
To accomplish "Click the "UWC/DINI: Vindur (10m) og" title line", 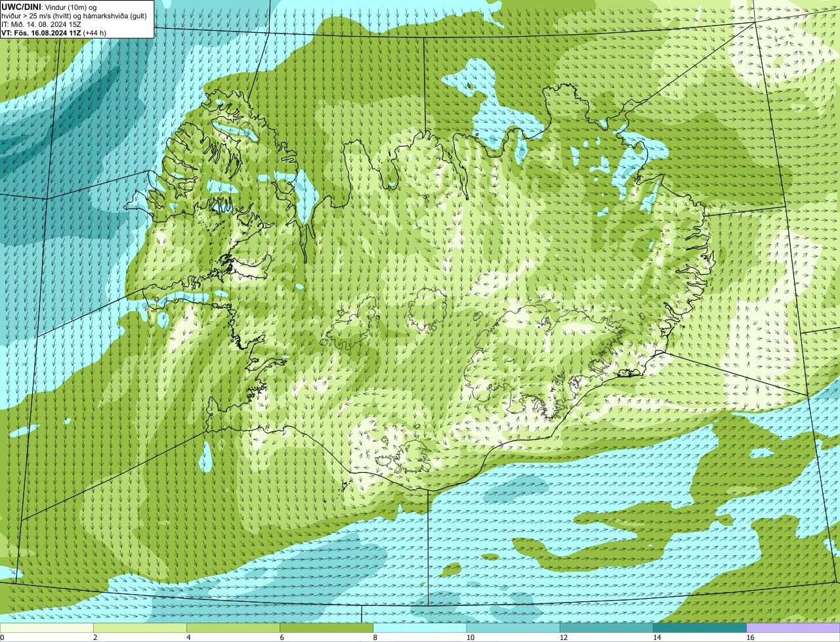I will coord(49,7).
